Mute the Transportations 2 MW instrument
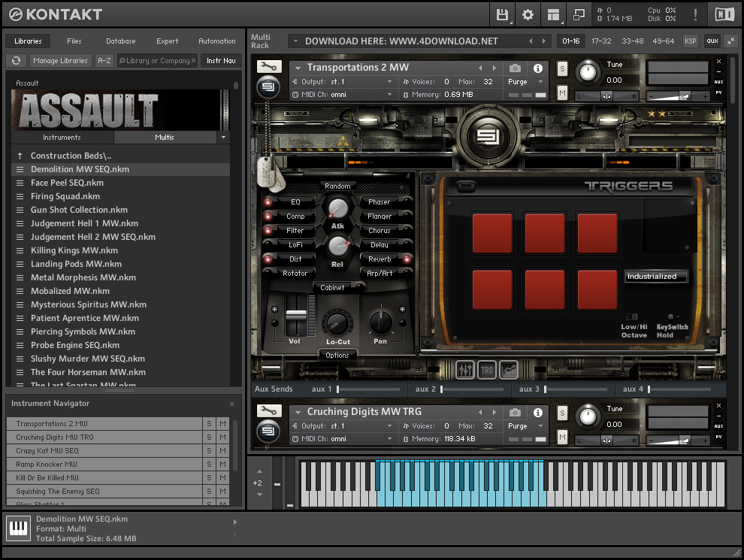Image resolution: width=744 pixels, height=560 pixels. click(x=562, y=92)
